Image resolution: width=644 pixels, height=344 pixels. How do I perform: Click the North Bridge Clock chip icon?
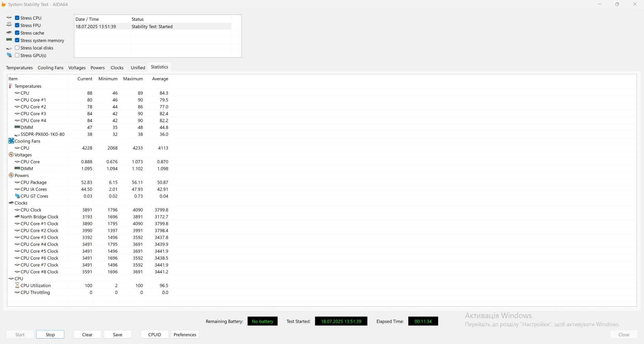click(17, 217)
